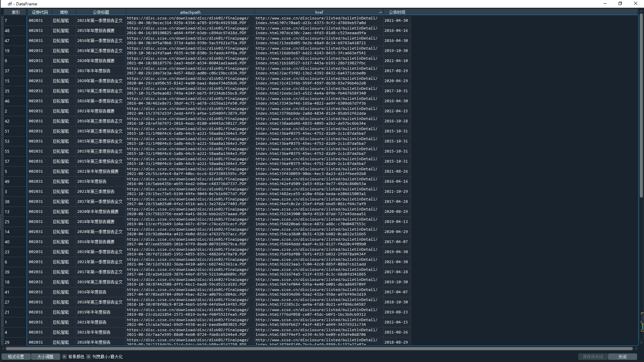
Task: Select title cell 2018年第三季度报告全文
Action: pyautogui.click(x=101, y=302)
